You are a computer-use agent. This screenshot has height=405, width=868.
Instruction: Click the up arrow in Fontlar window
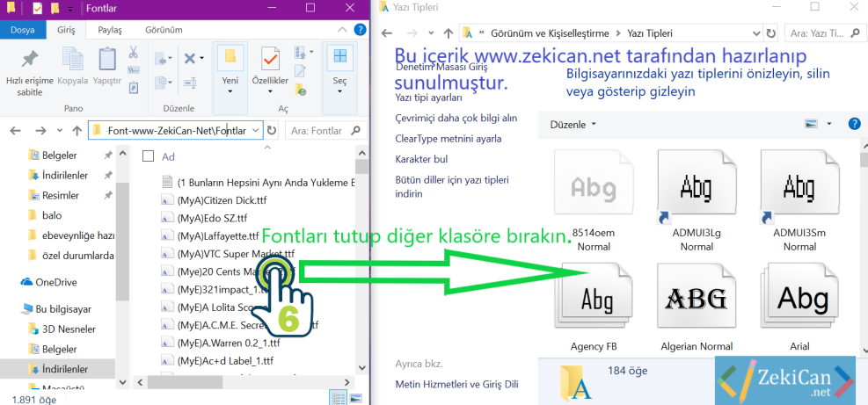click(x=77, y=130)
